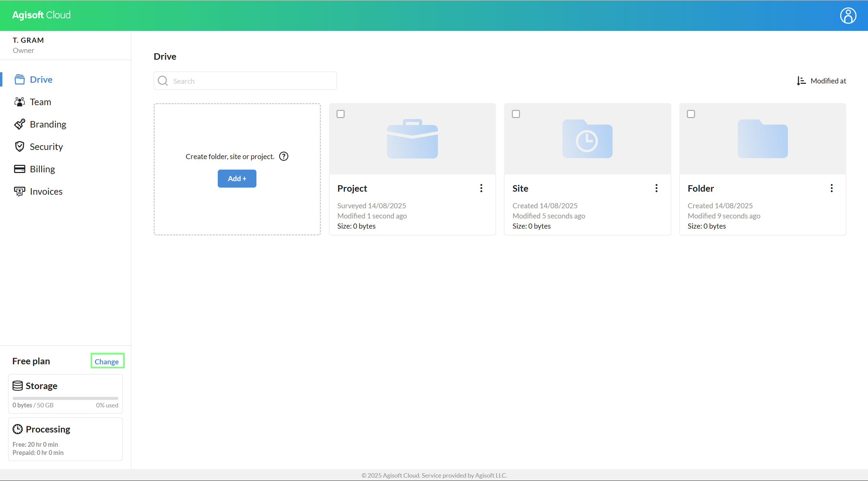The width and height of the screenshot is (868, 481).
Task: Click the Billing credit card icon
Action: click(x=19, y=169)
